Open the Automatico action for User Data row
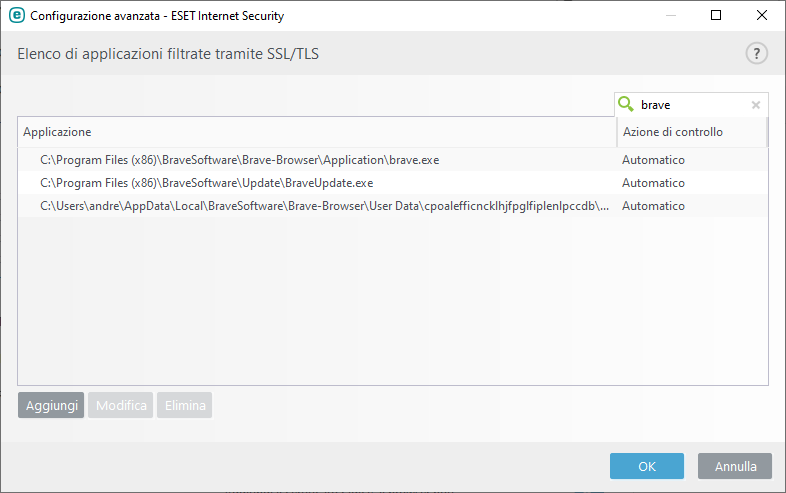The height and width of the screenshot is (493, 786). point(653,206)
